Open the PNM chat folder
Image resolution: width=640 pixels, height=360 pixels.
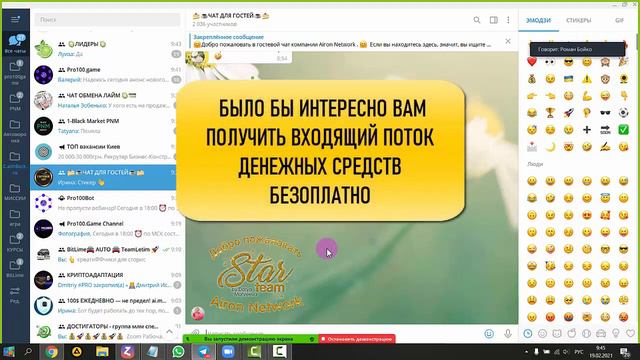point(15,101)
